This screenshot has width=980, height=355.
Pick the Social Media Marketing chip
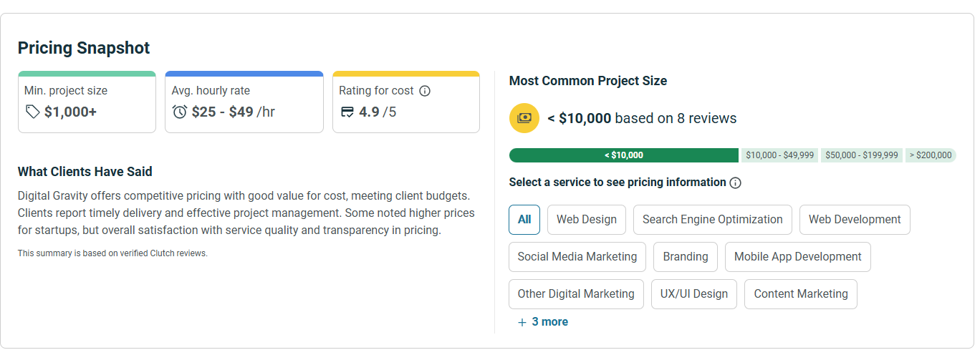(x=577, y=257)
